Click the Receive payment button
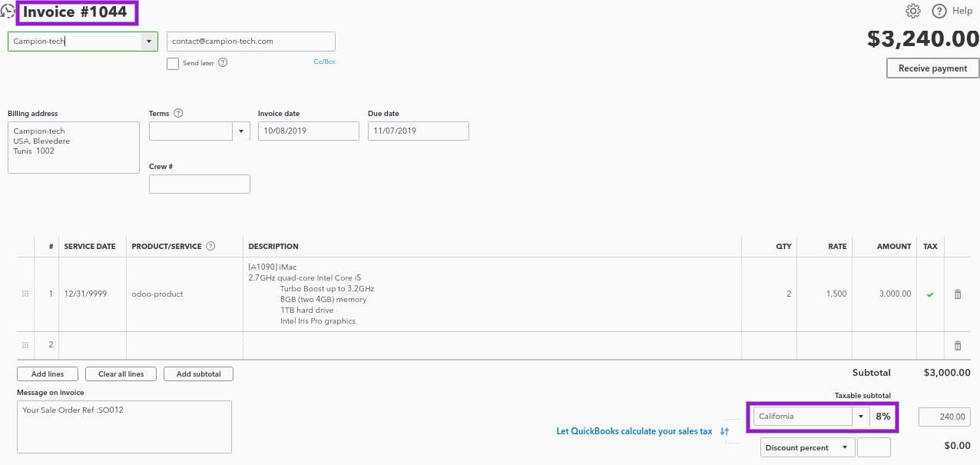980x465 pixels. tap(932, 68)
